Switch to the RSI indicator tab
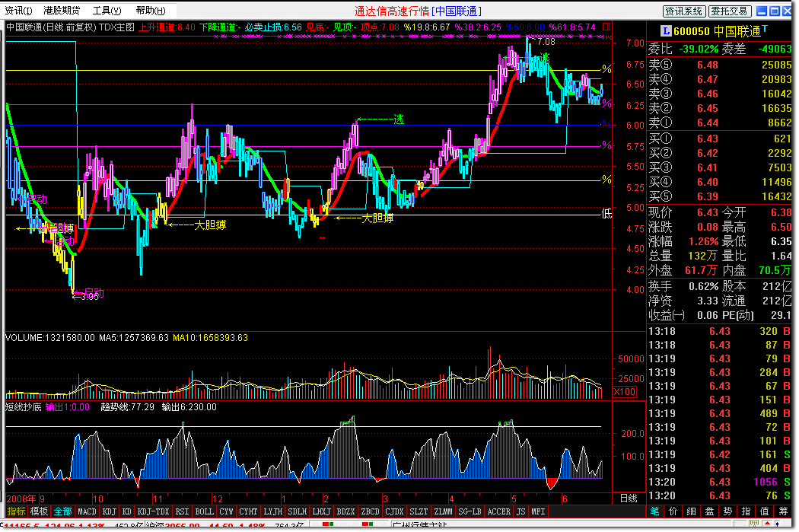Image resolution: width=799 pixels, height=532 pixels. [182, 511]
